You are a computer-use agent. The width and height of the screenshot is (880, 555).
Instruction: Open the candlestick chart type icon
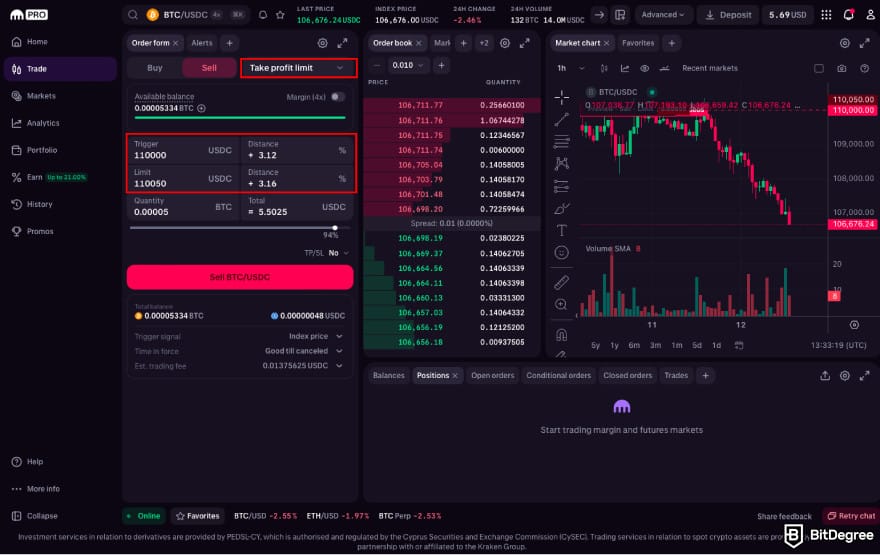[604, 68]
